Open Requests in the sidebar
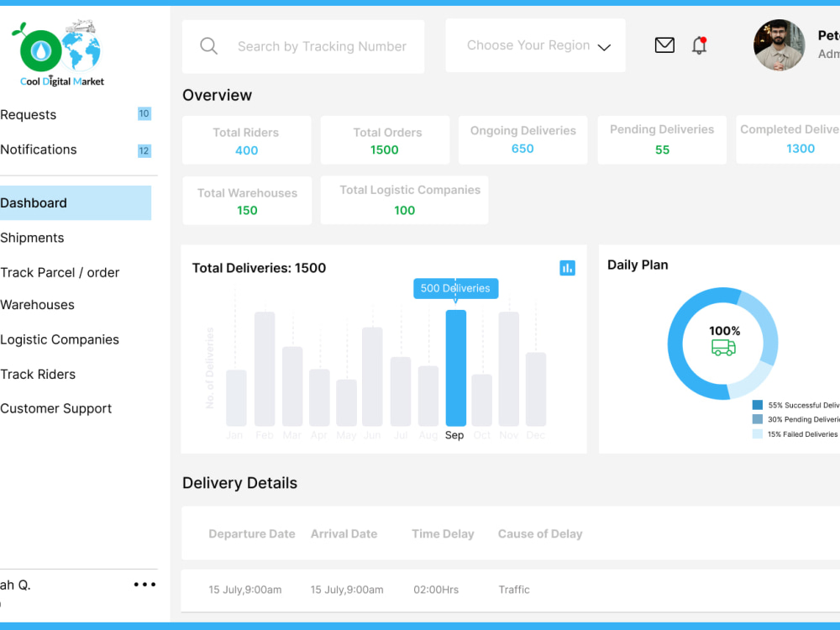Viewport: 840px width, 630px height. coord(29,114)
